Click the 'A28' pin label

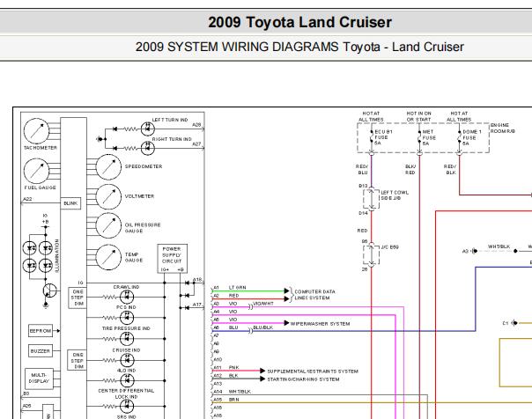196,125
